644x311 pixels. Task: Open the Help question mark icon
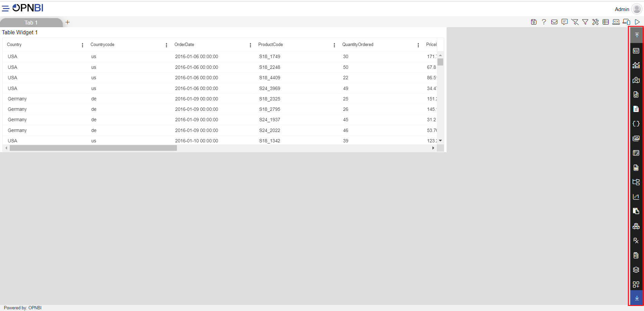pyautogui.click(x=544, y=22)
